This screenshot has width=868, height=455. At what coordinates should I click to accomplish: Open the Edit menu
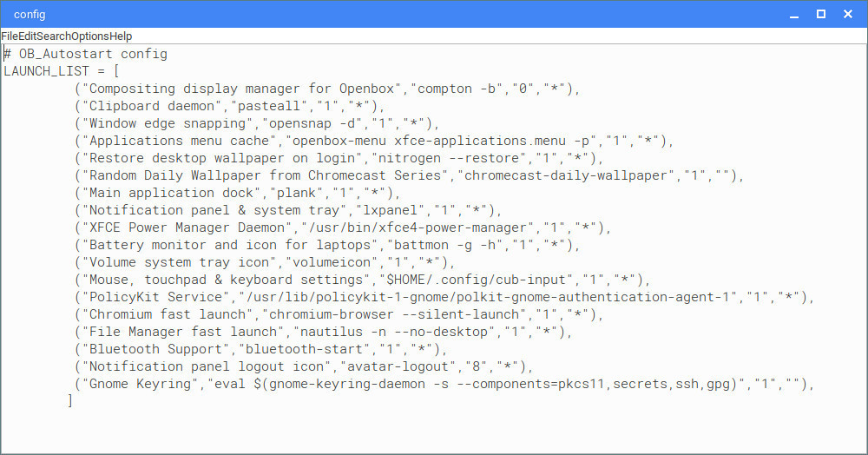point(27,36)
